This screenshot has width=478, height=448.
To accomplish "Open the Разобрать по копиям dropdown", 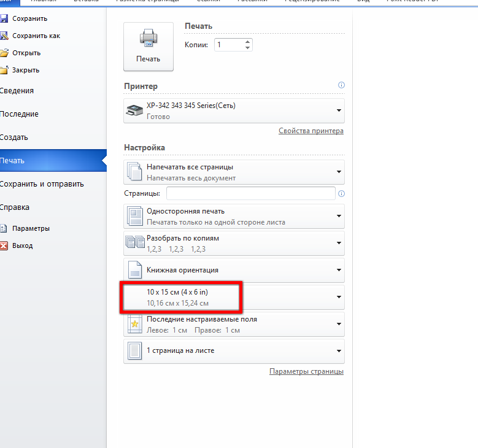I will [x=234, y=244].
